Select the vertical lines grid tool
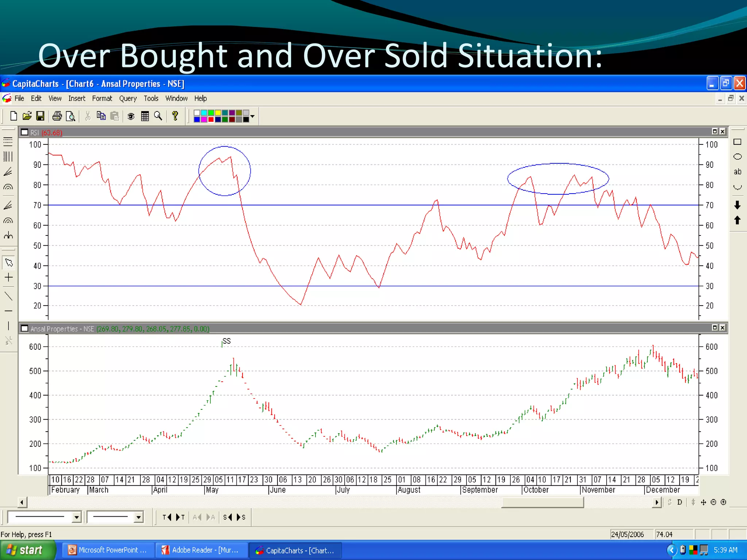747x560 pixels. click(x=8, y=156)
